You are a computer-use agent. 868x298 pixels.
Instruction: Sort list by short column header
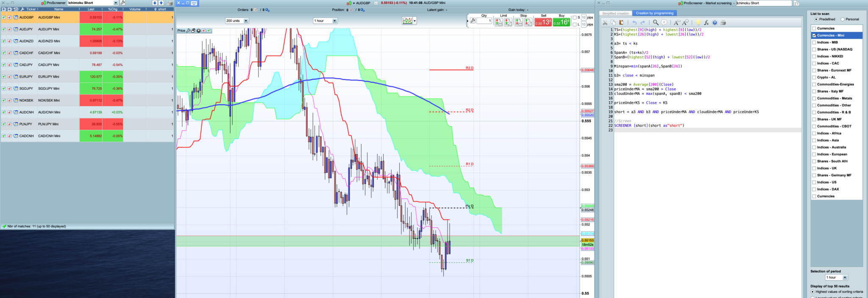coord(160,9)
